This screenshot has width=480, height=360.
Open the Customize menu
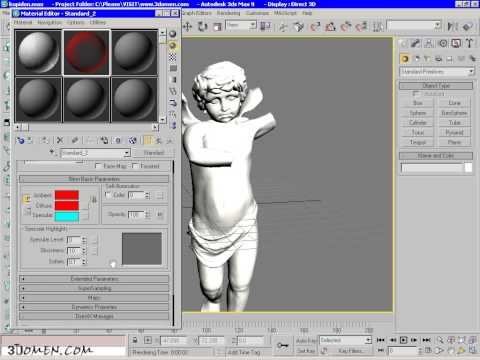coord(257,13)
